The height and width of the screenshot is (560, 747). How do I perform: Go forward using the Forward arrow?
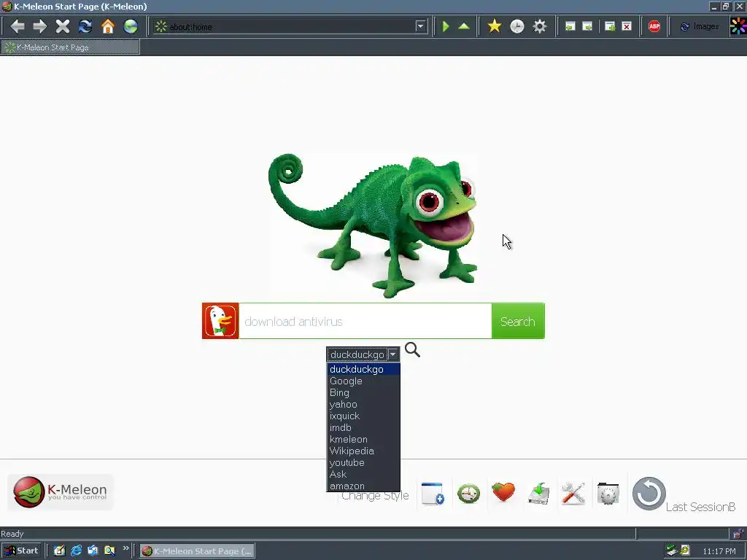(x=39, y=26)
